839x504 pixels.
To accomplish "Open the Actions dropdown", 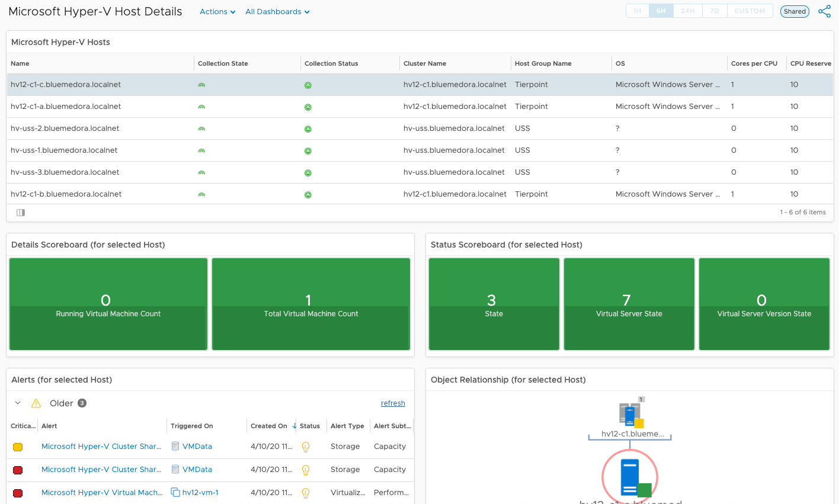I will pos(217,12).
